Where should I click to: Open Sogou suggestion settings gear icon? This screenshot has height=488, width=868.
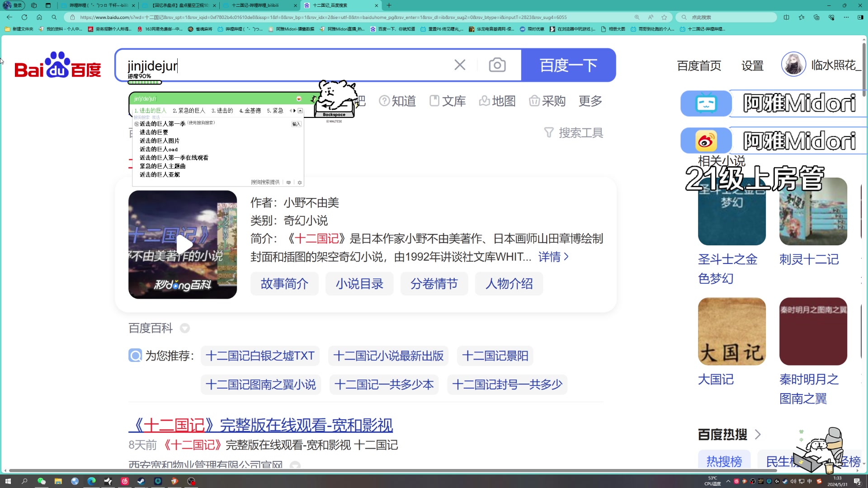coord(300,183)
